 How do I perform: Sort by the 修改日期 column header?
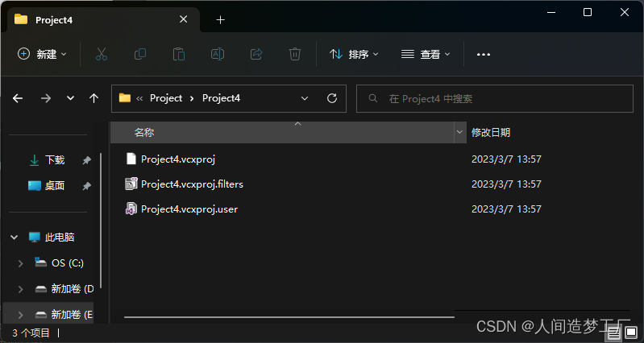pyautogui.click(x=491, y=133)
